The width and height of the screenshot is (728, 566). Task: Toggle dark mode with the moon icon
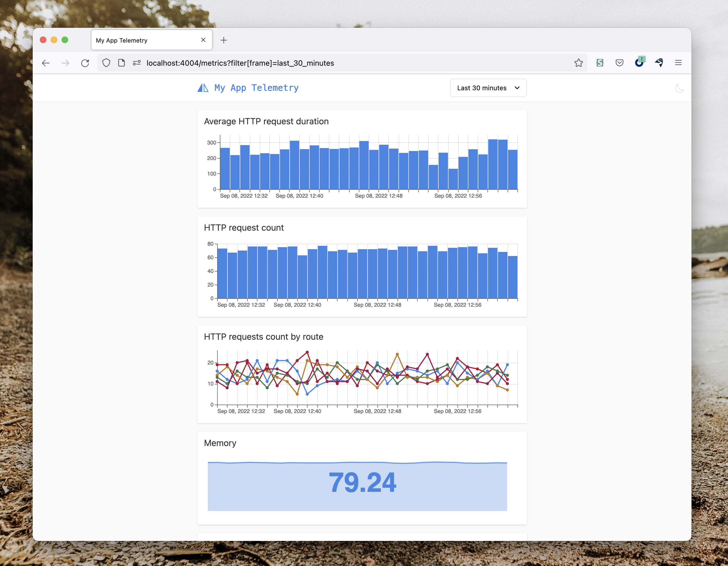[679, 88]
